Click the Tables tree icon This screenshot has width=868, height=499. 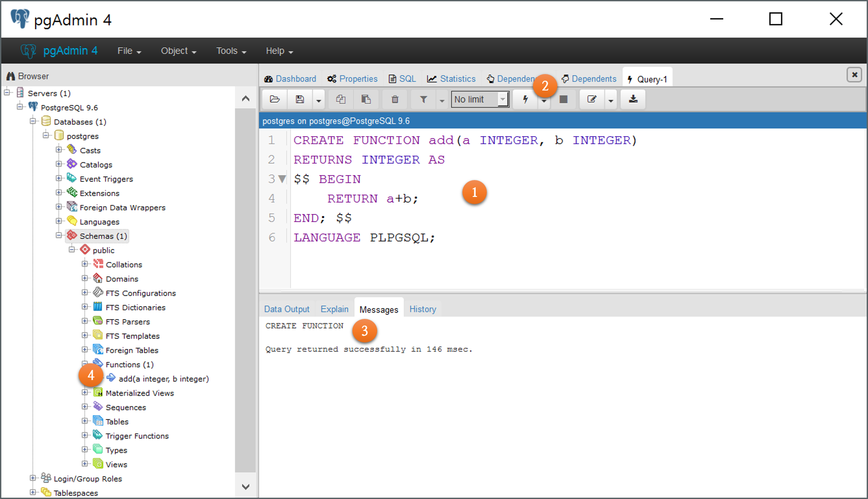click(x=98, y=421)
